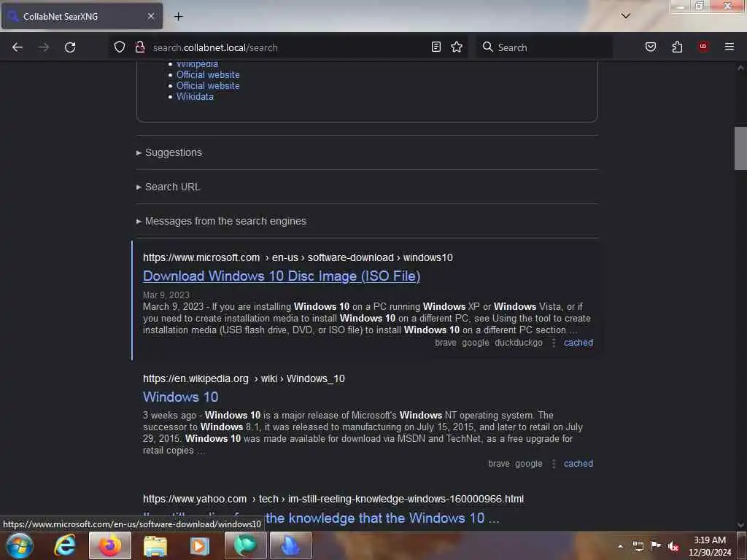Reload the current page
This screenshot has width=747, height=560.
click(x=70, y=47)
